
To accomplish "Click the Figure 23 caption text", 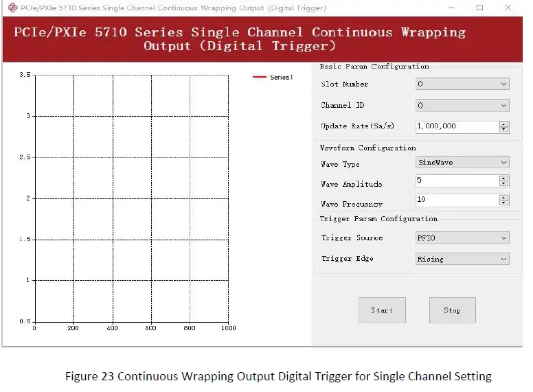I will 278,376.
